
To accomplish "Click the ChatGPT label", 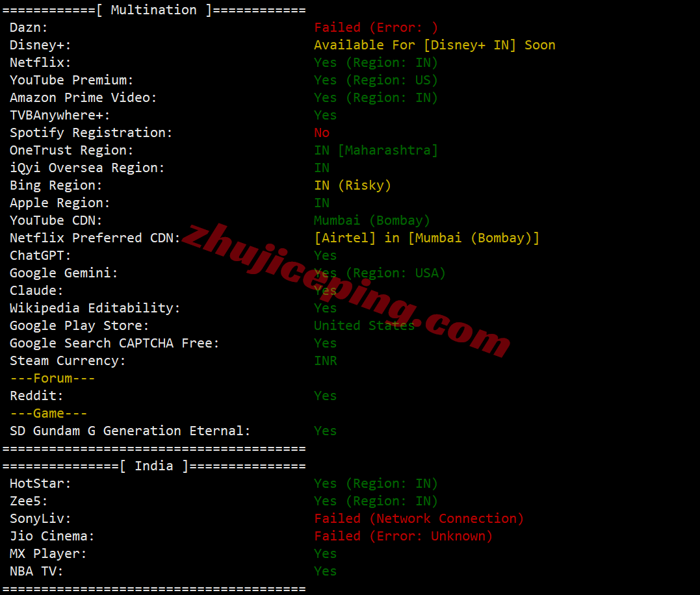I will pyautogui.click(x=40, y=255).
